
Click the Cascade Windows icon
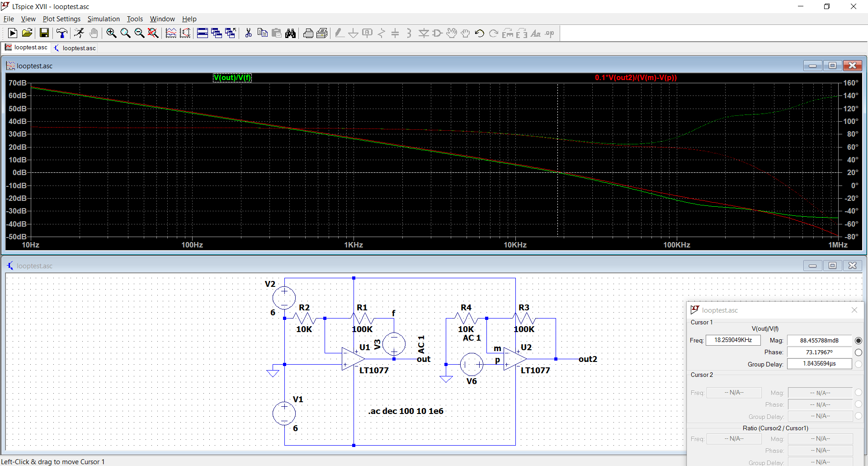[217, 33]
